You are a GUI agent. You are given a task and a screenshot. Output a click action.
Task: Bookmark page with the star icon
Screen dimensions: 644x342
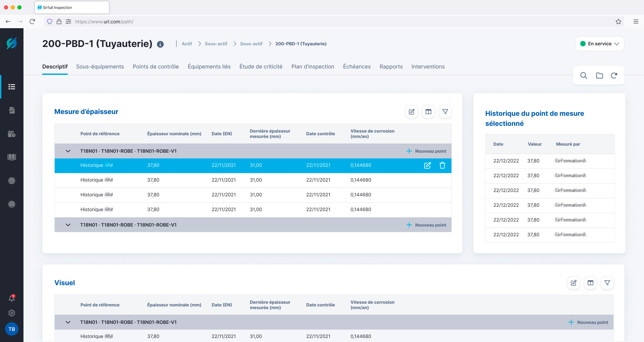(619, 21)
